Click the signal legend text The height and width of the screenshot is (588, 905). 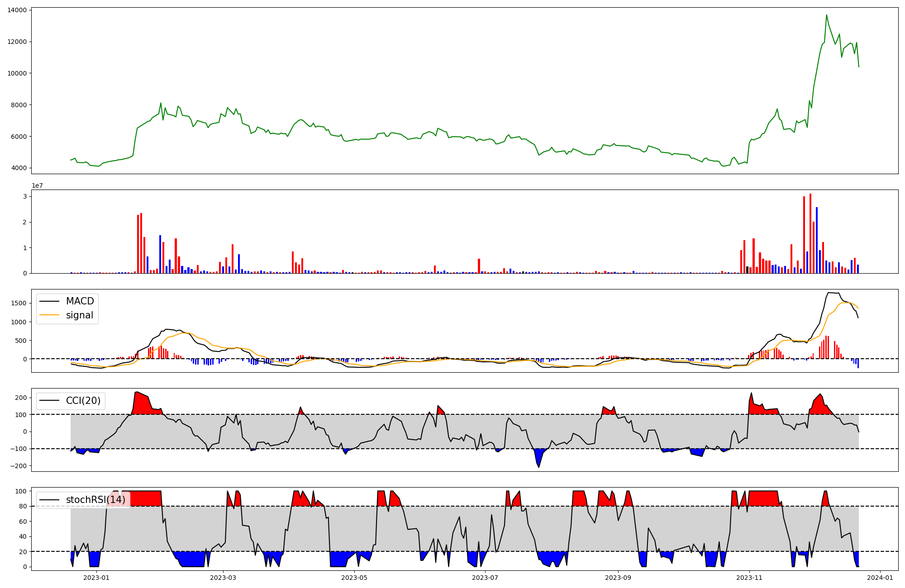point(79,315)
